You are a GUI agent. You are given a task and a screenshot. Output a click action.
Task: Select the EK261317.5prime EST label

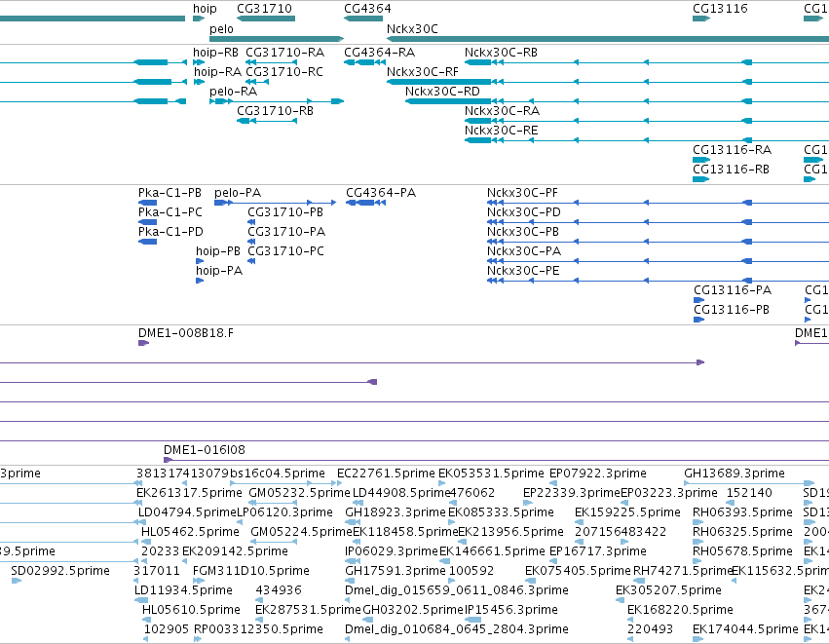click(189, 493)
